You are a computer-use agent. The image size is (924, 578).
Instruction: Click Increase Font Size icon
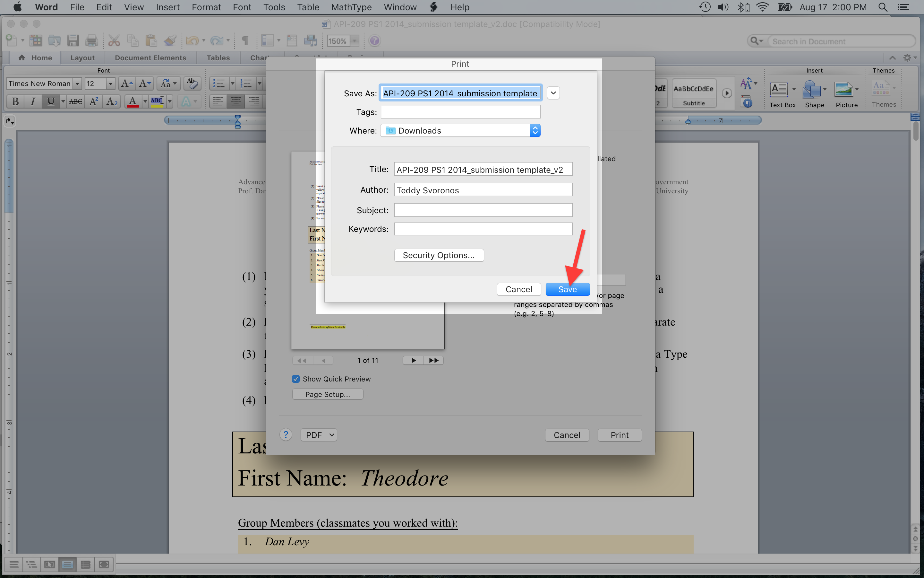127,83
